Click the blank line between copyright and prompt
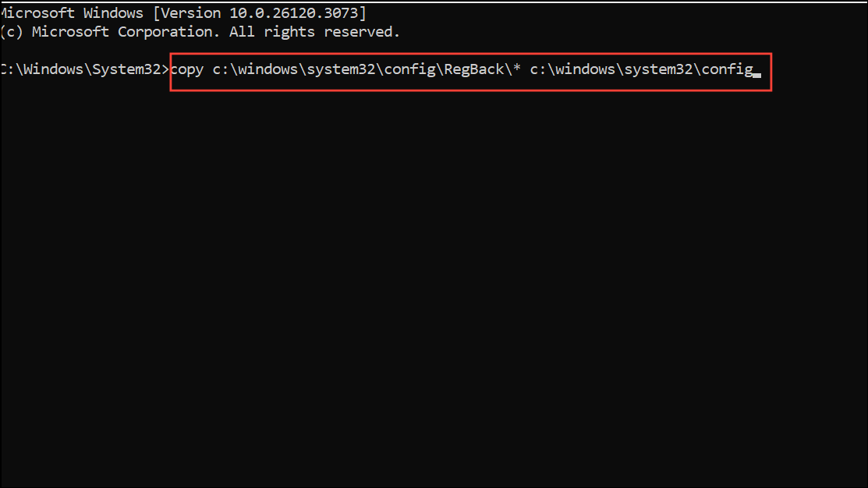This screenshot has width=868, height=488. pyautogui.click(x=434, y=51)
